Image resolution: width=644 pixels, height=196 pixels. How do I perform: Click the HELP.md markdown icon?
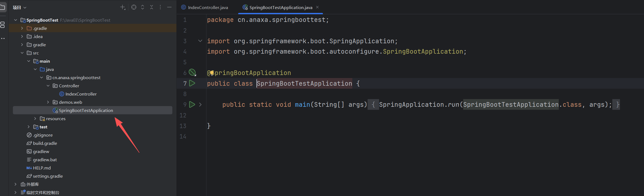29,168
